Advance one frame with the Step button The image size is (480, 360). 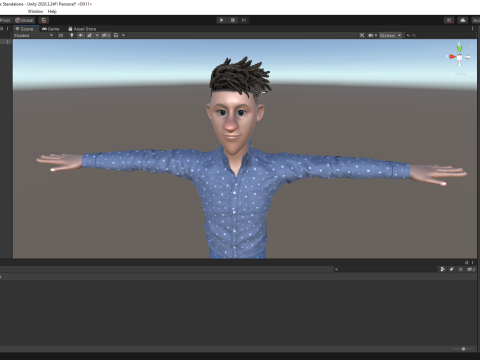(x=244, y=20)
